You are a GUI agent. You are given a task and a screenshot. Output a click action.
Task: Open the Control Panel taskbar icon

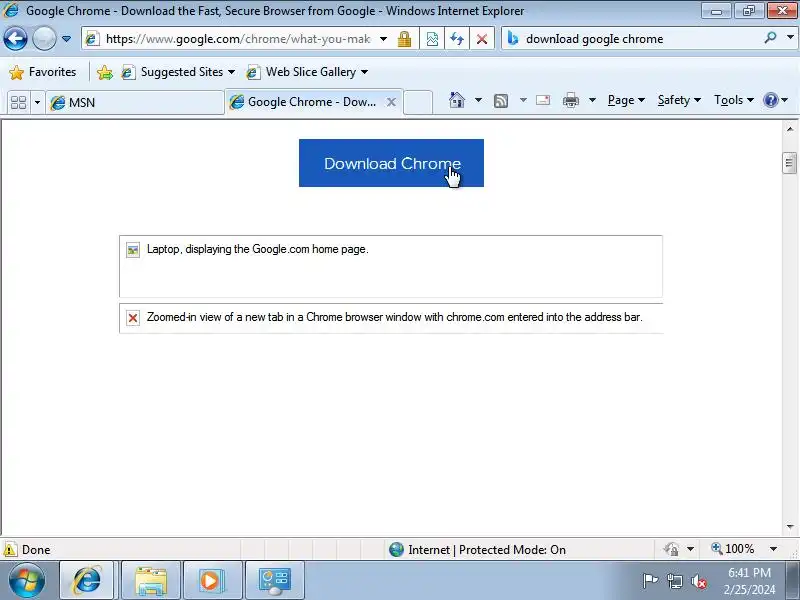pos(274,580)
